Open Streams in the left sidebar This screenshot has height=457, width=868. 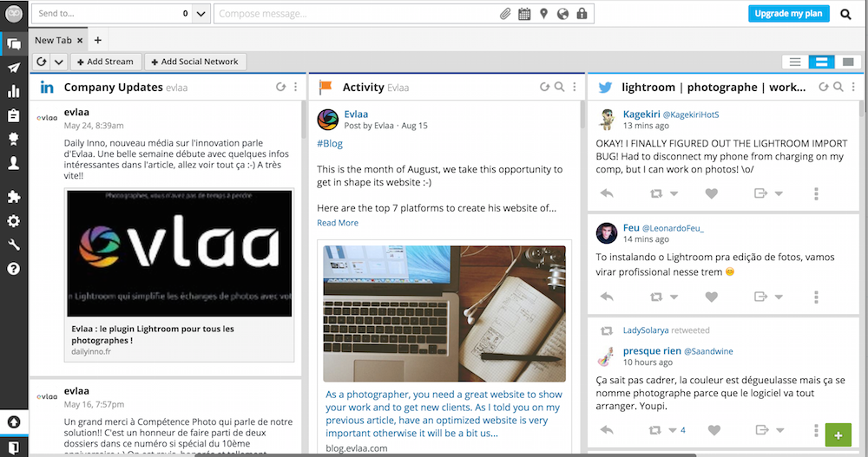point(14,43)
